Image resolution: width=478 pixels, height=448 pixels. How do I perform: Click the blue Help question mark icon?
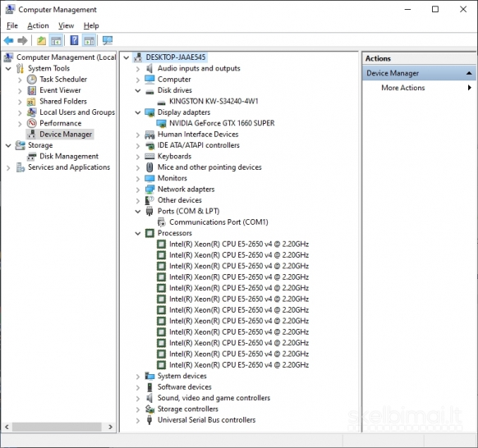[x=74, y=40]
